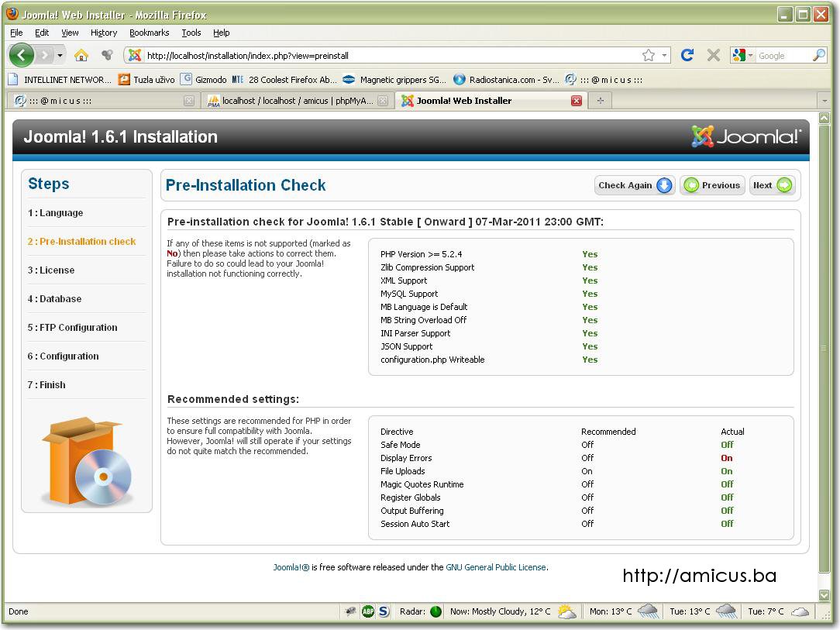
Task: Open the Gizmodo bookmark
Action: click(x=204, y=80)
